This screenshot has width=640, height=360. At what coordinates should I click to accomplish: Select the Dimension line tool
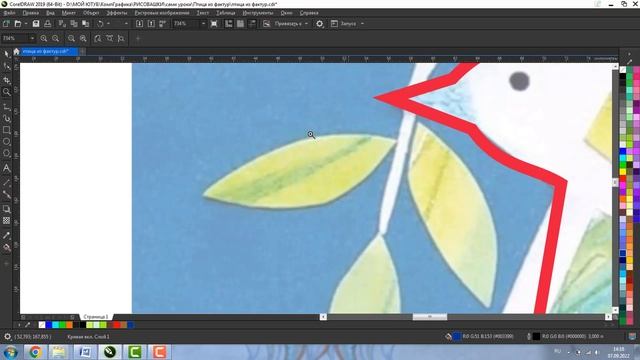coord(7,183)
